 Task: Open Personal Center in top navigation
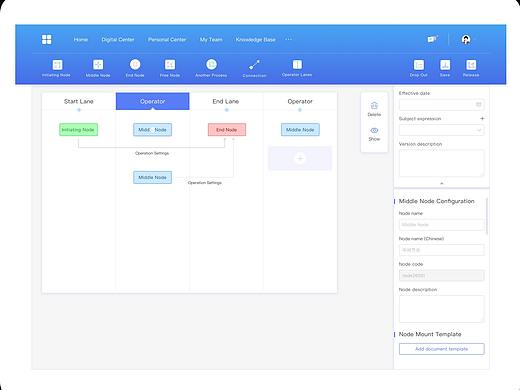pos(167,40)
